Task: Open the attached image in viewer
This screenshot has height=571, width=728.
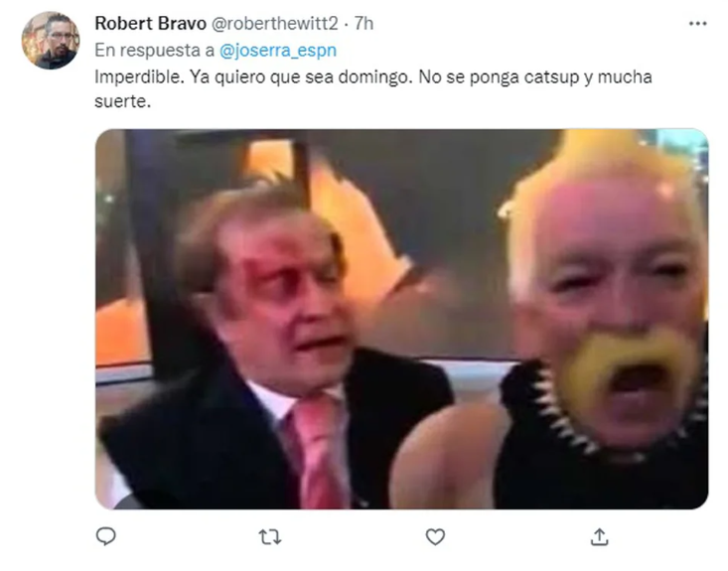Action: pyautogui.click(x=401, y=319)
